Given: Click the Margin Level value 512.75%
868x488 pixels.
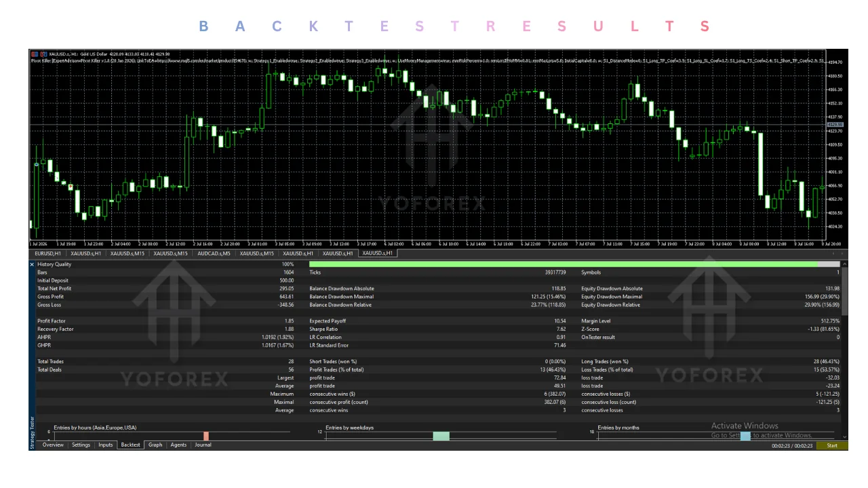Looking at the screenshot, I should pyautogui.click(x=830, y=321).
